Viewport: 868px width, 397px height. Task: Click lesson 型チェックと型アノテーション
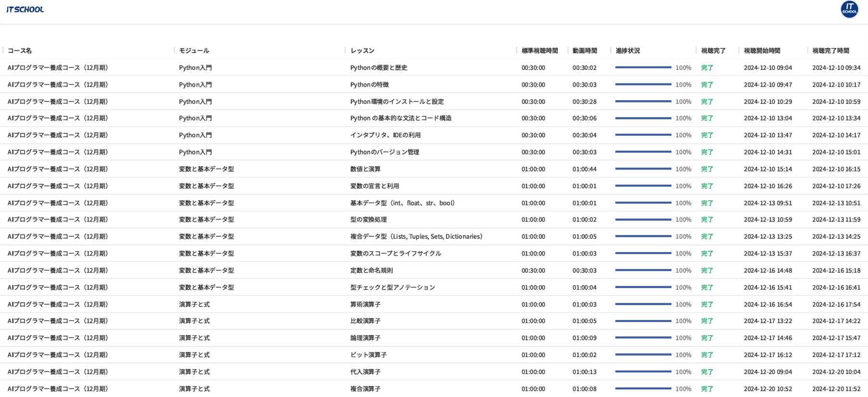tap(393, 287)
